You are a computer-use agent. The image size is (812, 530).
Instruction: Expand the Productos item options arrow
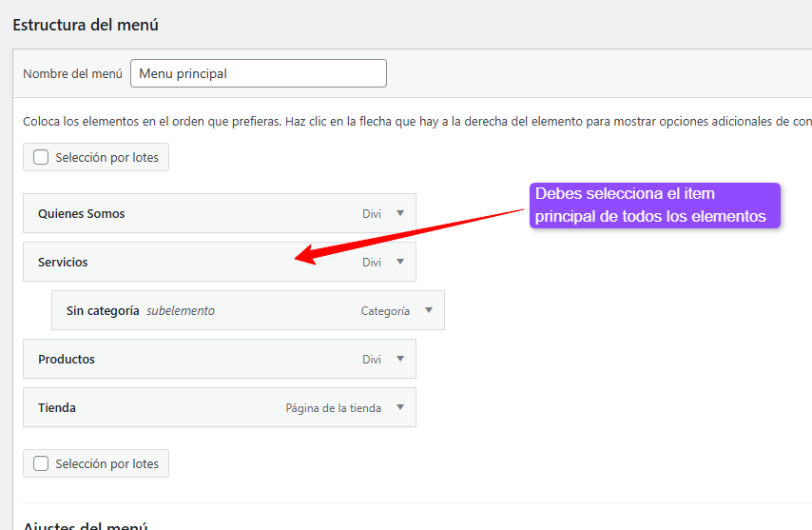[x=400, y=360]
